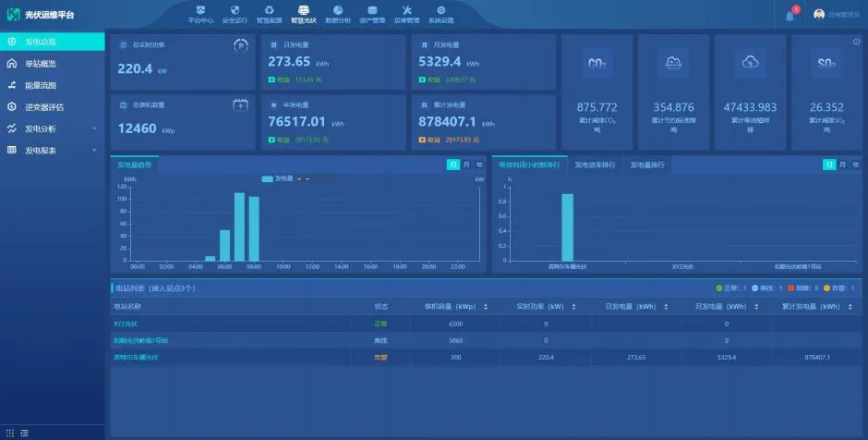The height and width of the screenshot is (440, 868).
Task: Switch to the 发电量排行 tab
Action: (x=647, y=165)
